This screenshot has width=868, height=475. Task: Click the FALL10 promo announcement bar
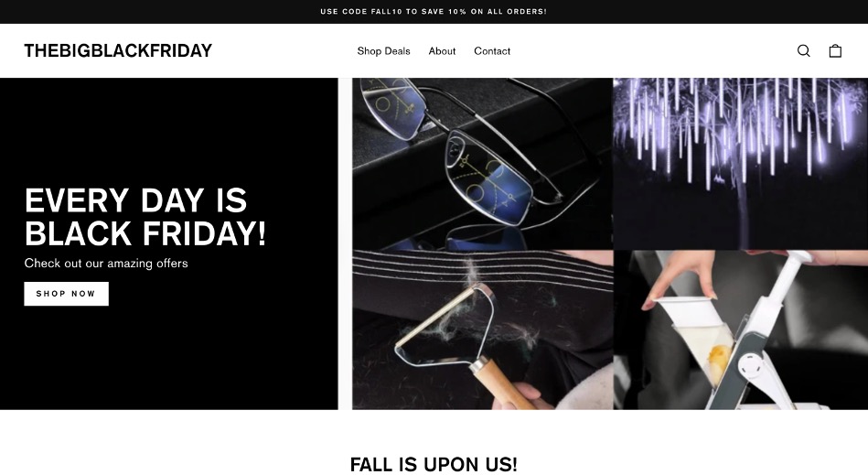click(x=434, y=12)
